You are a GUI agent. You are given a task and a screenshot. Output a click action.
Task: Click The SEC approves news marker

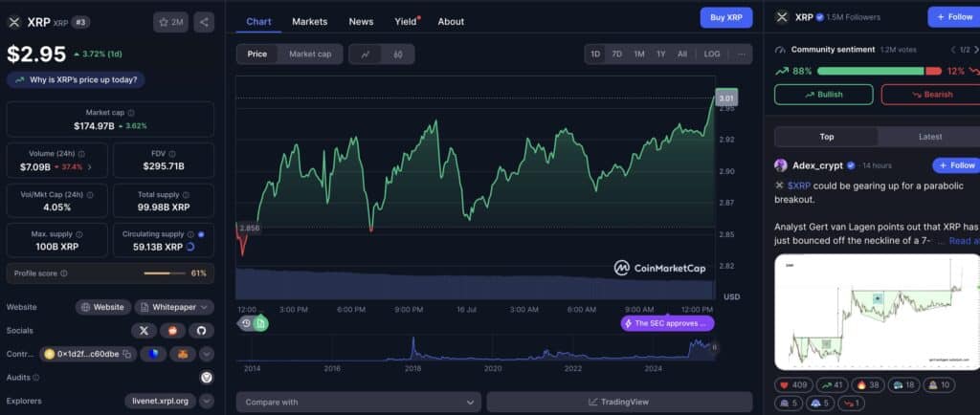(x=667, y=323)
